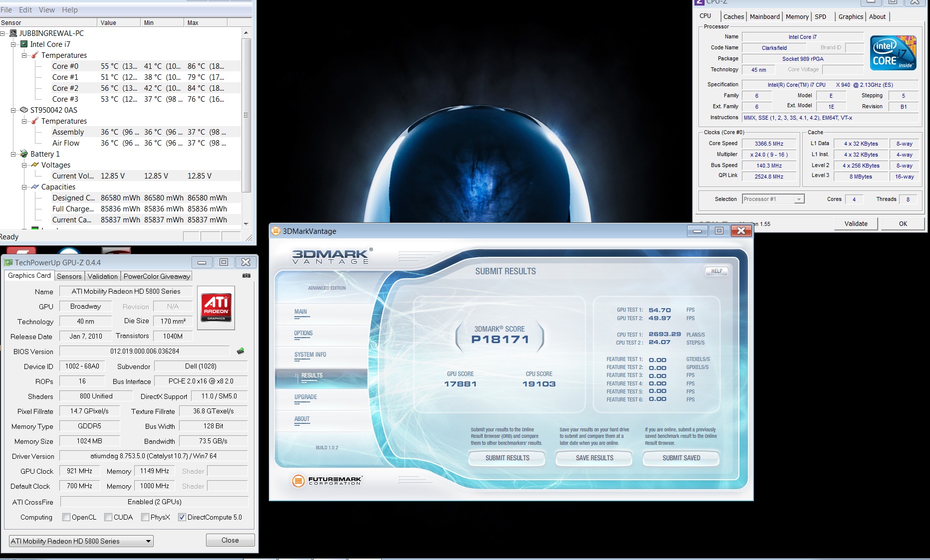The height and width of the screenshot is (560, 930).
Task: Switch to the Sensors tab in GPU-Z
Action: coord(69,276)
